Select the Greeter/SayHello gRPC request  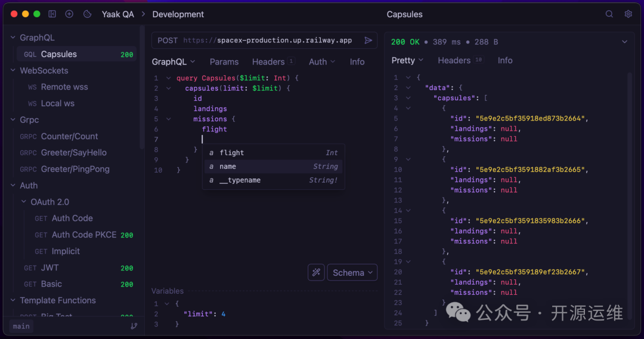(73, 152)
